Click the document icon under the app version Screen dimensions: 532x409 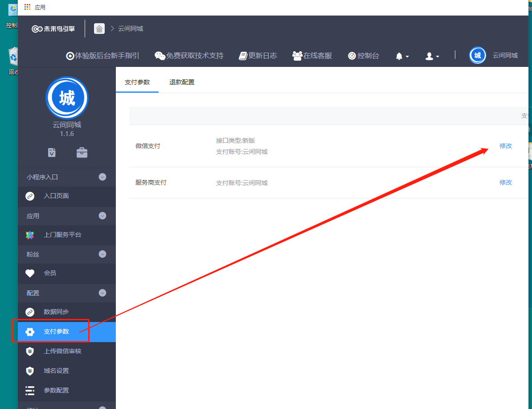click(52, 153)
